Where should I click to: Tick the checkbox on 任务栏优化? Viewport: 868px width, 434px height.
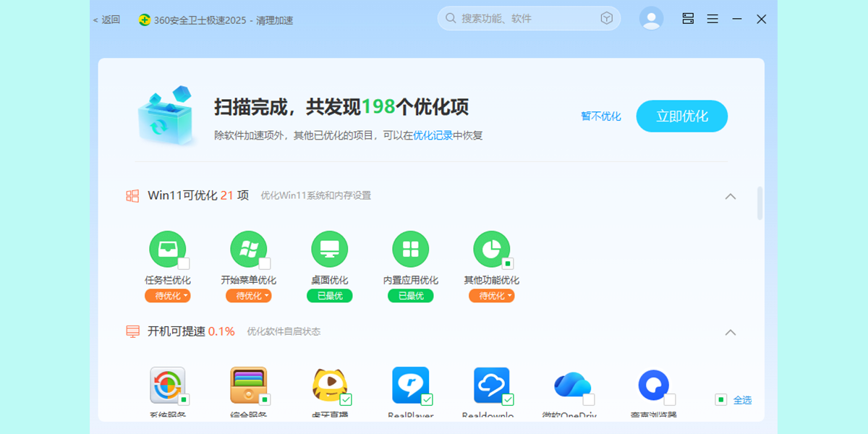184,263
